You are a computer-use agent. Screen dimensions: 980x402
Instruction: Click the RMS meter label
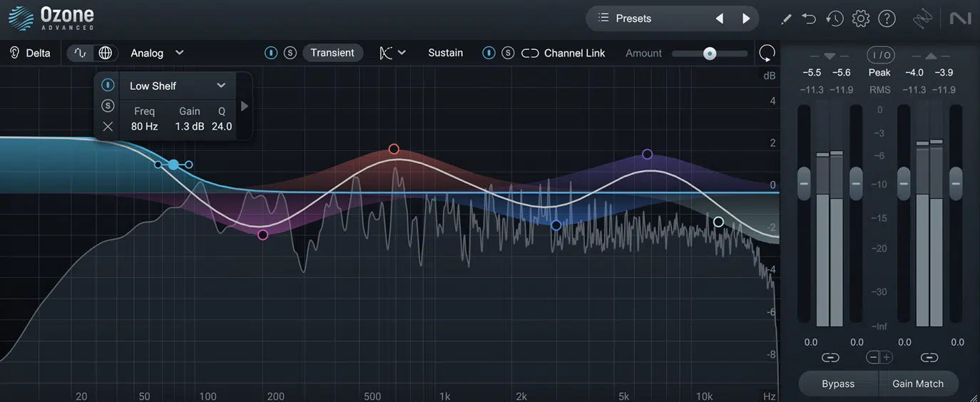[880, 90]
